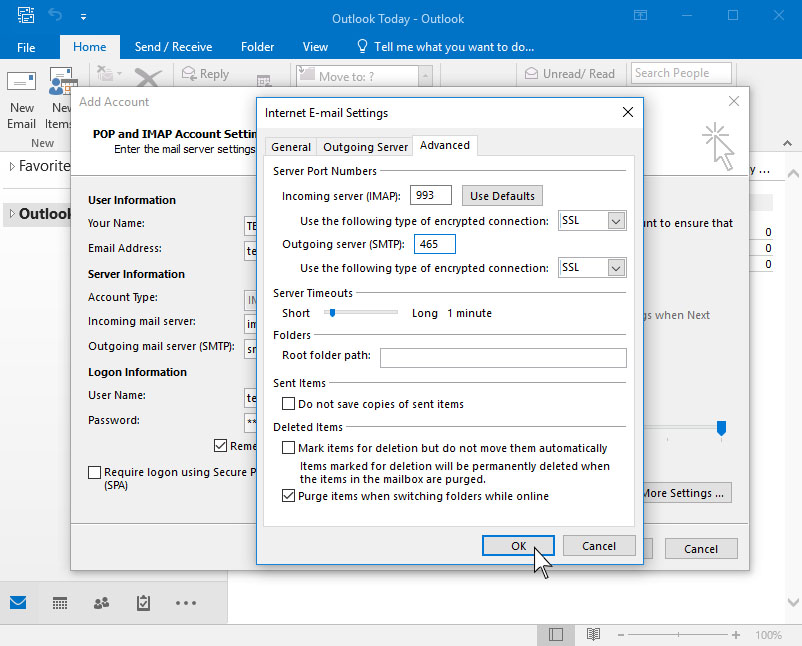Toggle Remember password checkbox in Add Account
802x646 pixels.
(220, 445)
